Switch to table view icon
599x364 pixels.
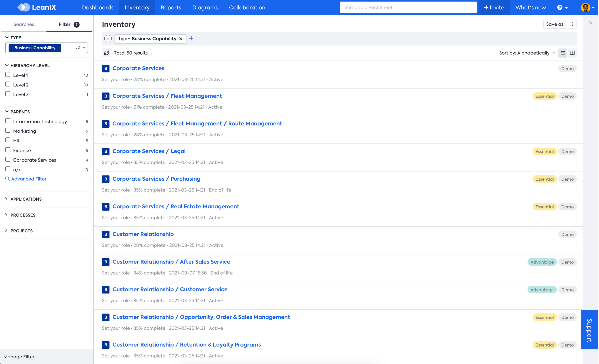[x=572, y=53]
